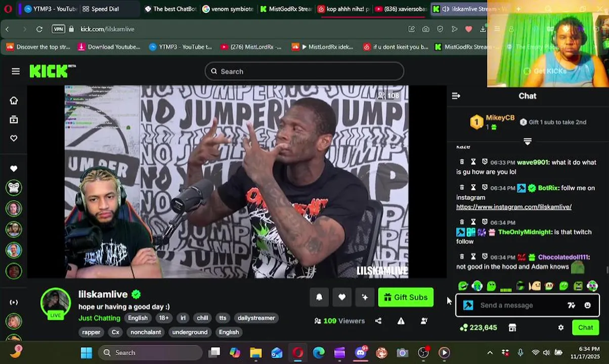Open the user icon beside the report triangle
The height and width of the screenshot is (364, 609).
click(x=424, y=321)
